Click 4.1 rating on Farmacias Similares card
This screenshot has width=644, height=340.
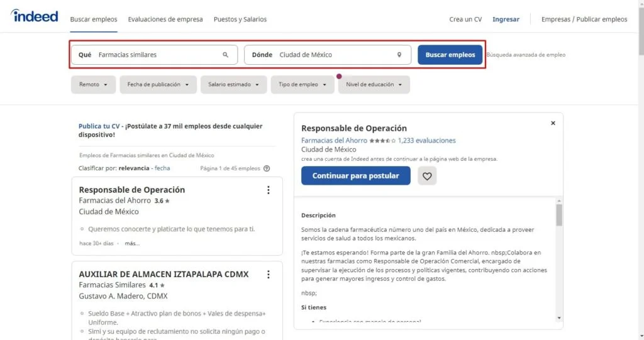[157, 285]
